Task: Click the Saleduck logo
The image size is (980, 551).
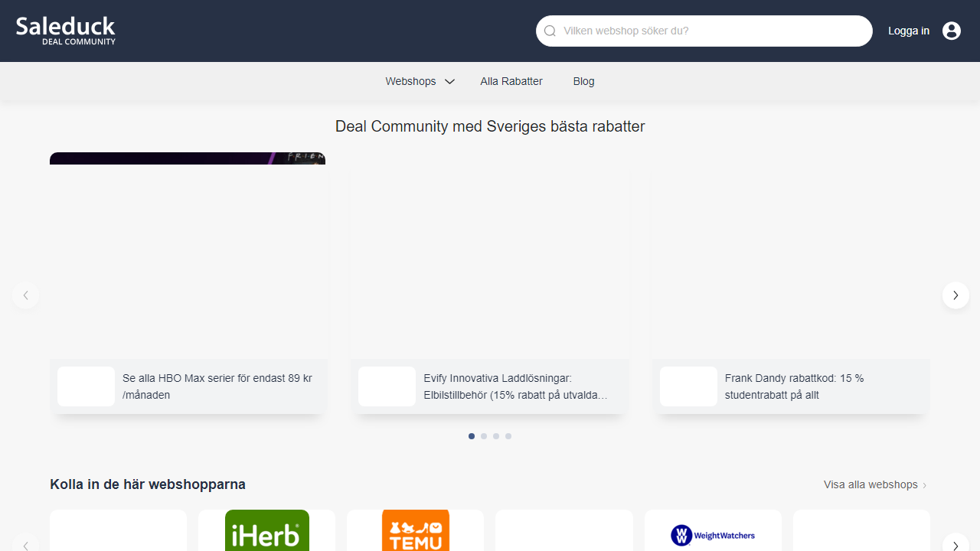Action: coord(66,31)
